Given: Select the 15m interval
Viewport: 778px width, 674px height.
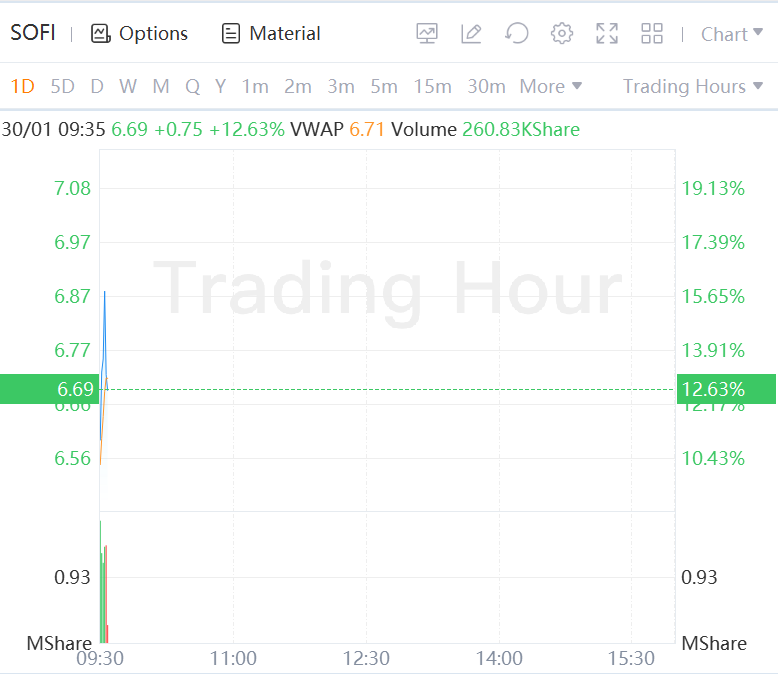Looking at the screenshot, I should pos(432,87).
